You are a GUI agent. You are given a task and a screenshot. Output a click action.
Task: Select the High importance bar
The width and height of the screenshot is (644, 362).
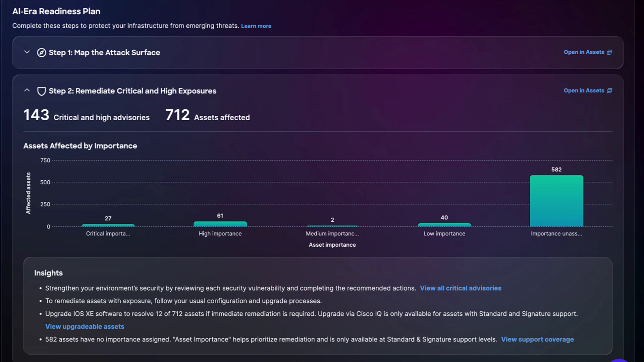[x=220, y=224]
